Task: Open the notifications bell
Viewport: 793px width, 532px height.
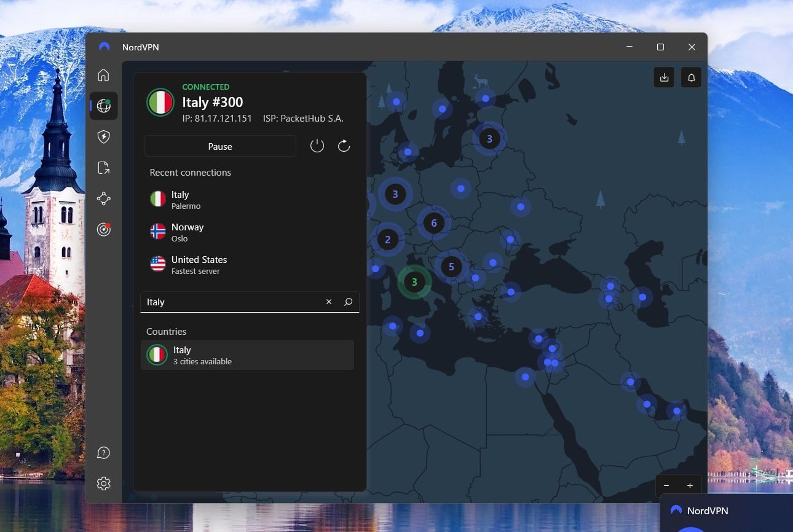Action: coord(691,77)
